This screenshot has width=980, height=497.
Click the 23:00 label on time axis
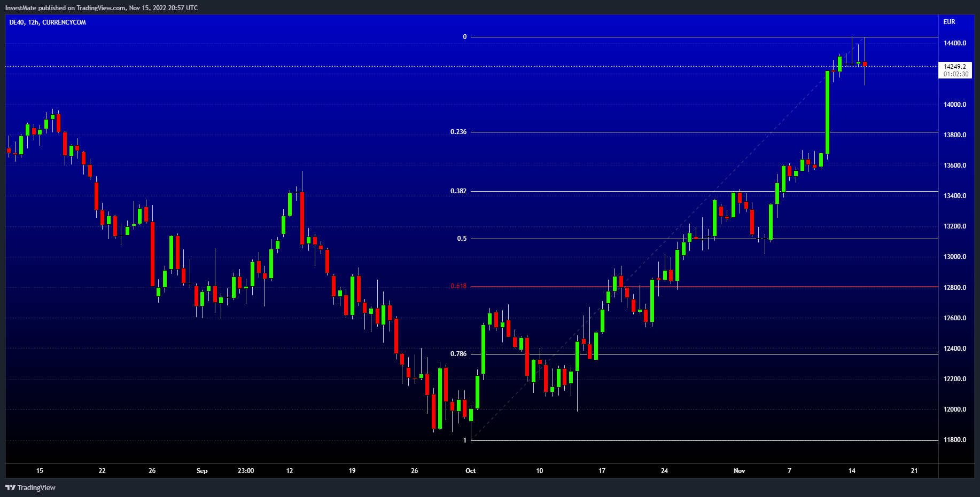[246, 471]
